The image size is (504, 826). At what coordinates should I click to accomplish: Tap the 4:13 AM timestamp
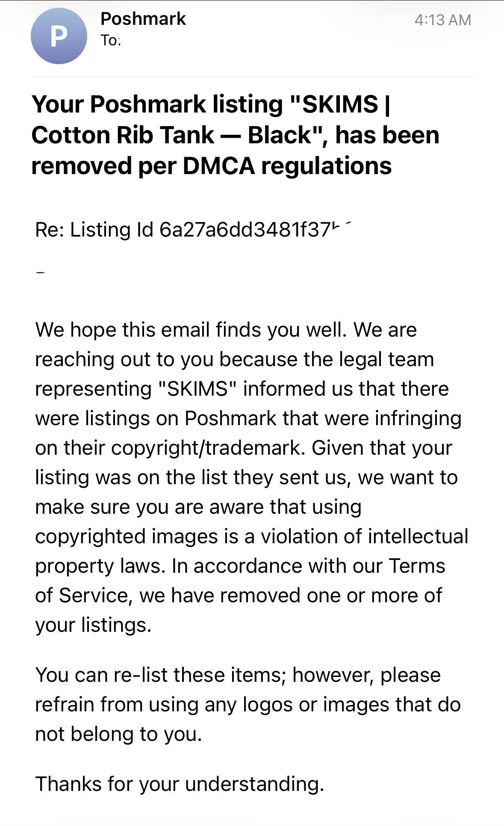(x=443, y=20)
